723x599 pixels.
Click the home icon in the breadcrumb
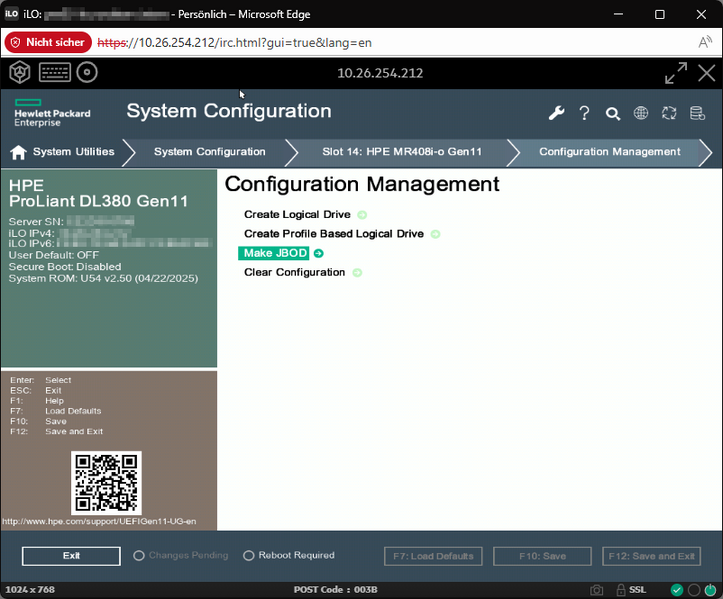tap(18, 152)
